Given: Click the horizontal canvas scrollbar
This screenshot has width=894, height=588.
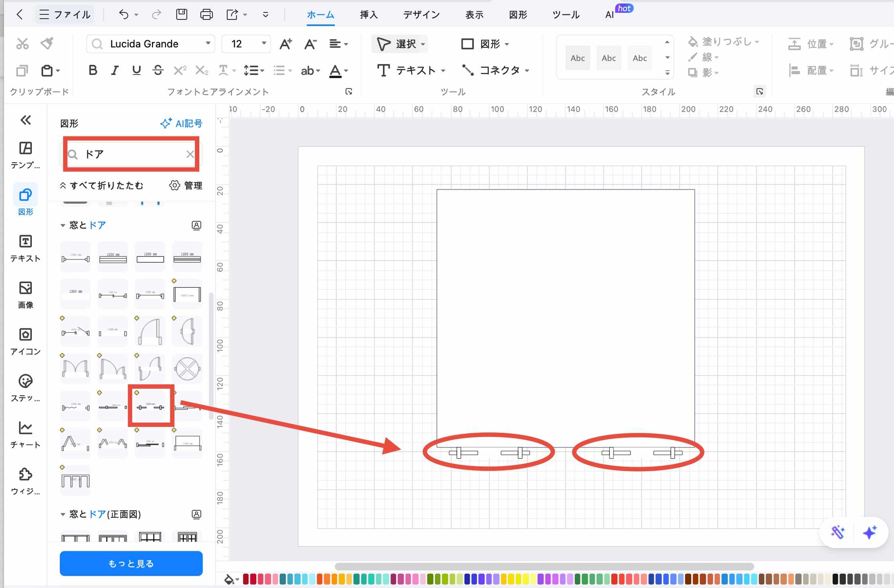Looking at the screenshot, I should click(544, 566).
